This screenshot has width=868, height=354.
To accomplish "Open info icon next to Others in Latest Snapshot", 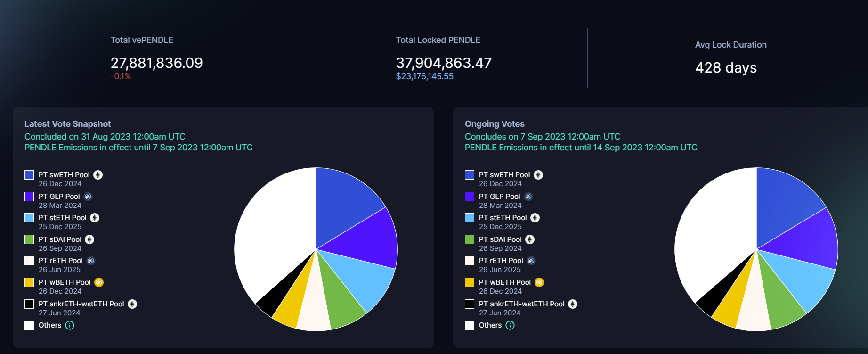I will 70,325.
